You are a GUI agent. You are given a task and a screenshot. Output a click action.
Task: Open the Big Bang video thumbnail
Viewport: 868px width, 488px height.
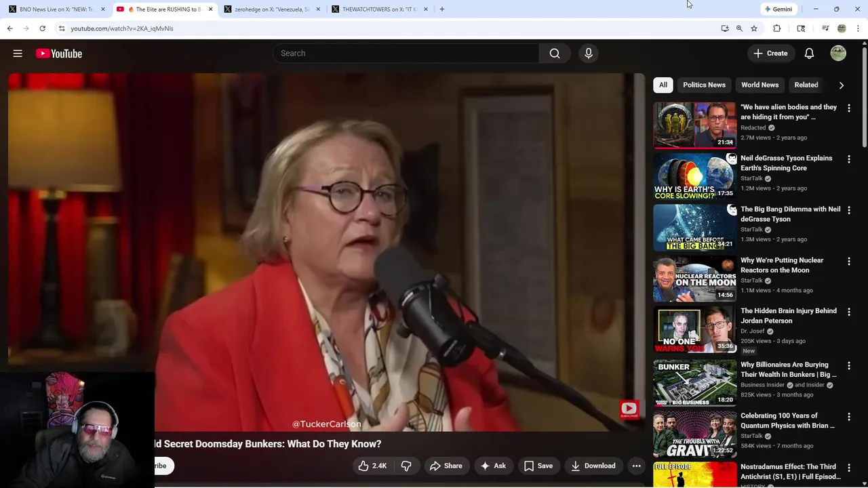click(x=694, y=227)
